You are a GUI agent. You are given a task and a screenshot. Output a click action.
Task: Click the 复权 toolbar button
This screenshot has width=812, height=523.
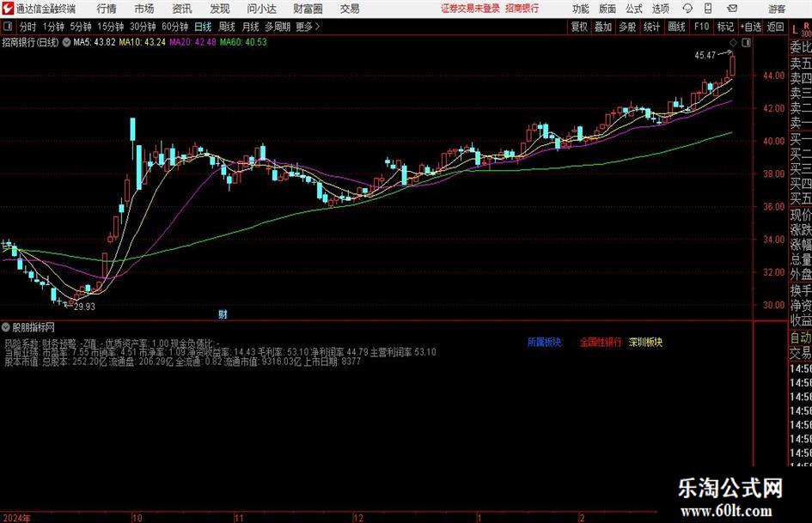click(x=579, y=27)
